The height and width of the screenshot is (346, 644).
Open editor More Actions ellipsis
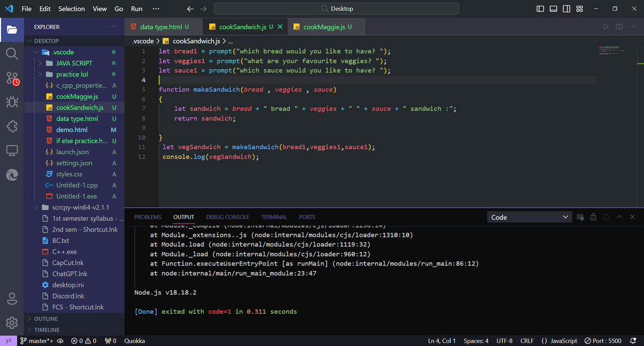(632, 26)
